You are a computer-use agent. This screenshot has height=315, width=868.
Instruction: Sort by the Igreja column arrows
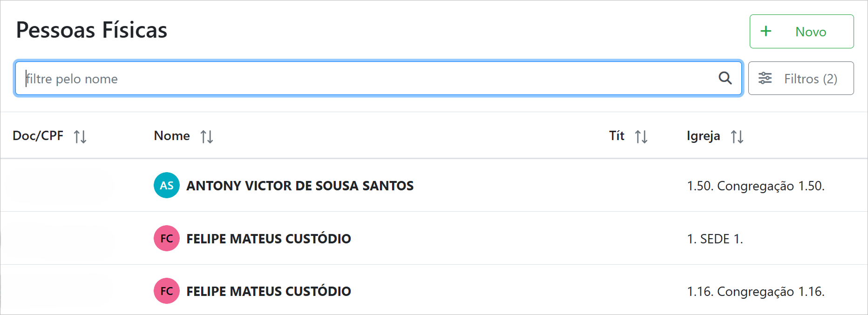(737, 136)
